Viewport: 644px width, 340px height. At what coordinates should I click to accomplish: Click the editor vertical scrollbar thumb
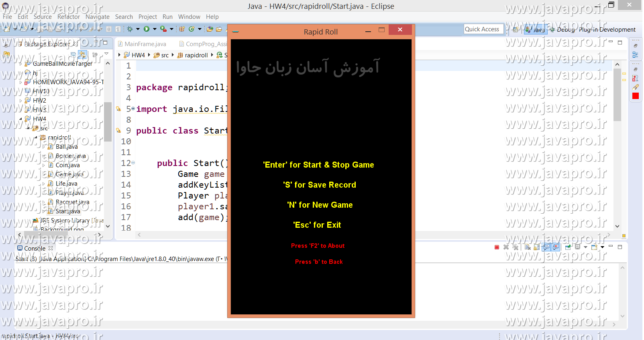click(617, 94)
